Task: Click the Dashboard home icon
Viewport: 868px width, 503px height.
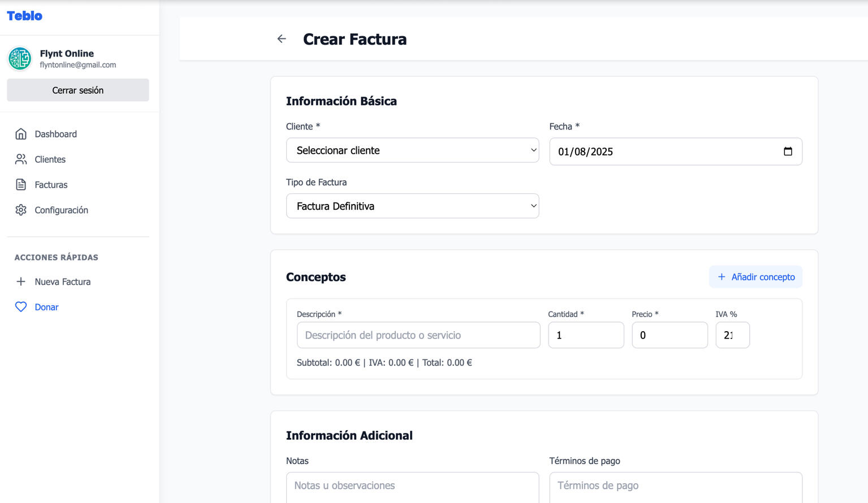Action: coord(21,134)
